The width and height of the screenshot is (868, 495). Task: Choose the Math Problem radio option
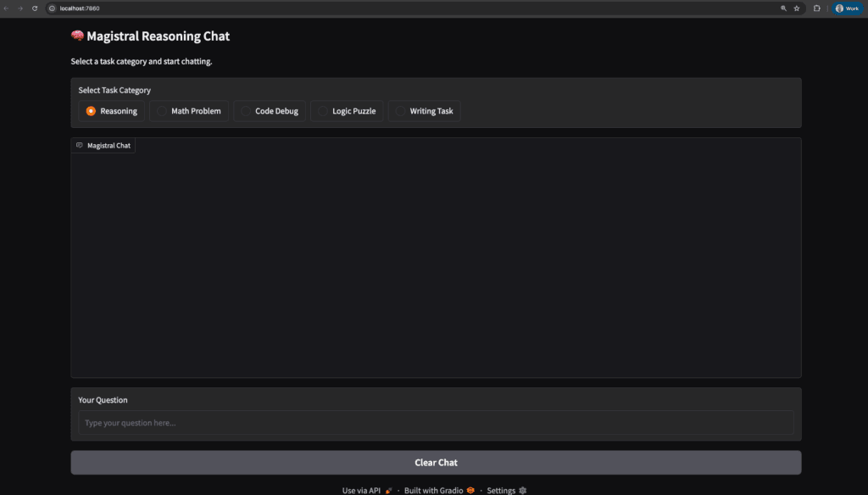189,111
